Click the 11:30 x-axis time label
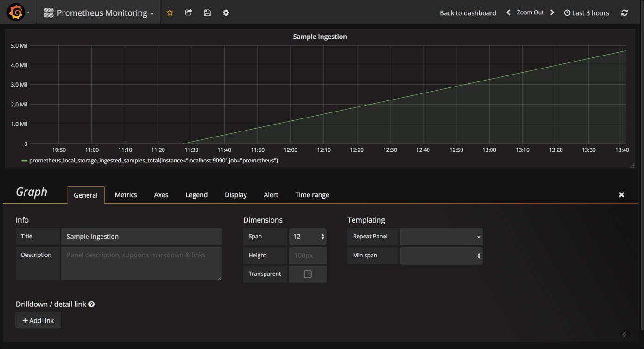644x349 pixels. point(191,150)
